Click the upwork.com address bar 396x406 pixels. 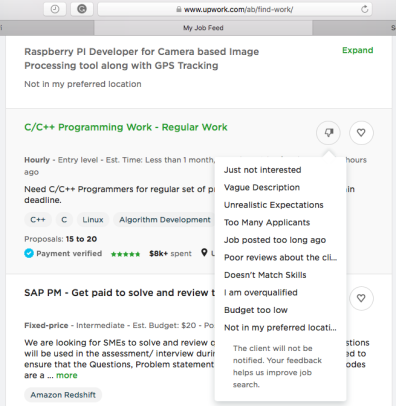(235, 9)
